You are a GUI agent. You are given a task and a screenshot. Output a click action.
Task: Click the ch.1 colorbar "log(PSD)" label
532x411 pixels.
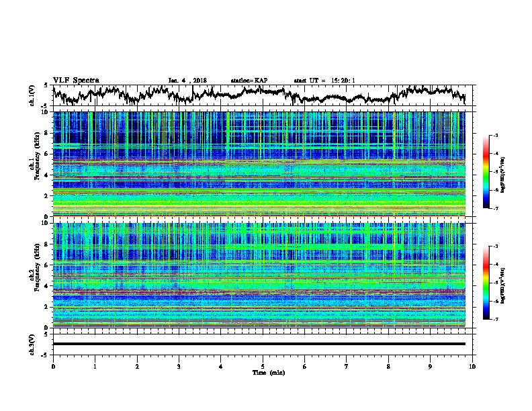[x=503, y=175]
